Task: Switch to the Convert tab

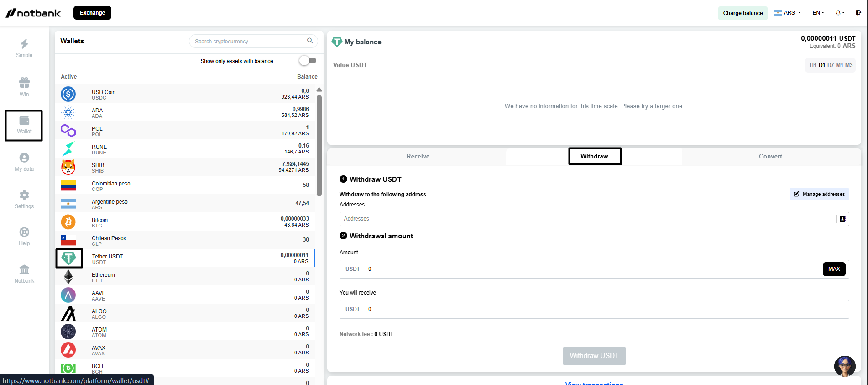Action: (770, 157)
